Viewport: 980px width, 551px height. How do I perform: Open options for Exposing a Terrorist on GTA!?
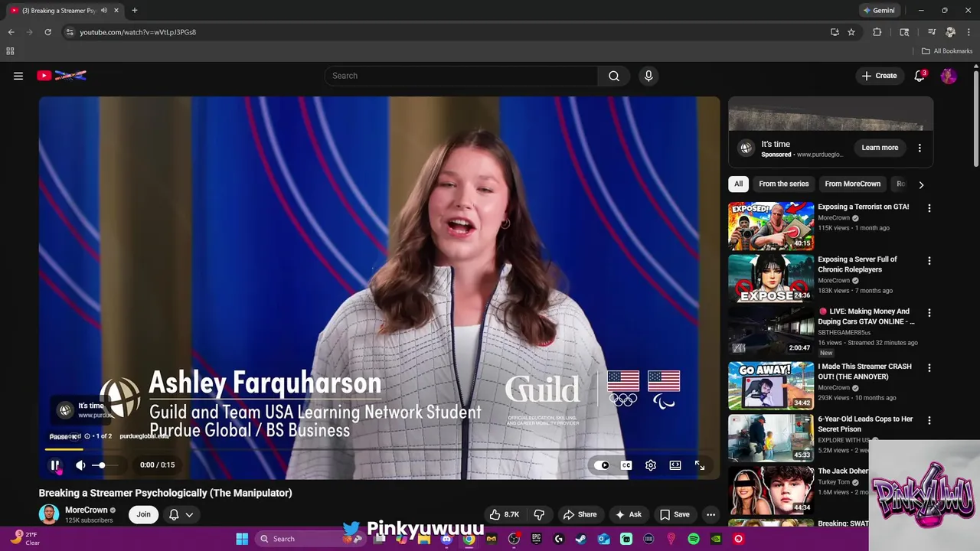[929, 208]
